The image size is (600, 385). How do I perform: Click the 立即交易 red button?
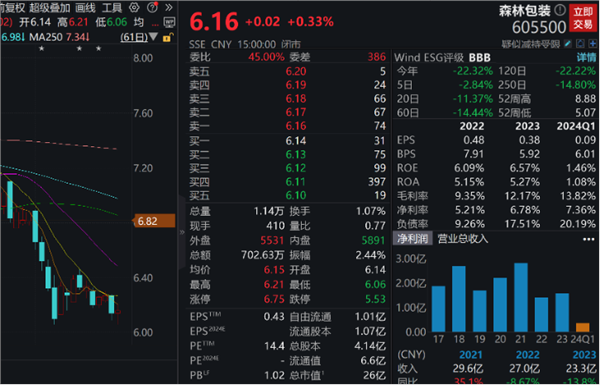click(583, 18)
